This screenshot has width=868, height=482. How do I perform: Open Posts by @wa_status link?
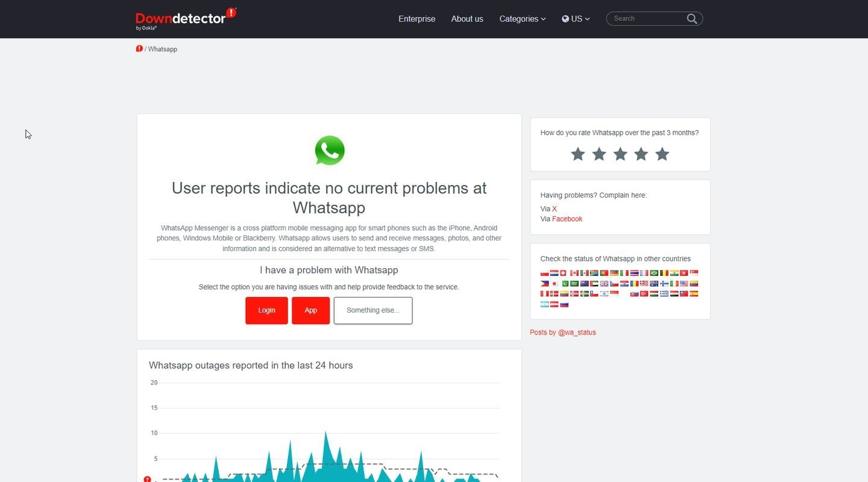coord(563,332)
